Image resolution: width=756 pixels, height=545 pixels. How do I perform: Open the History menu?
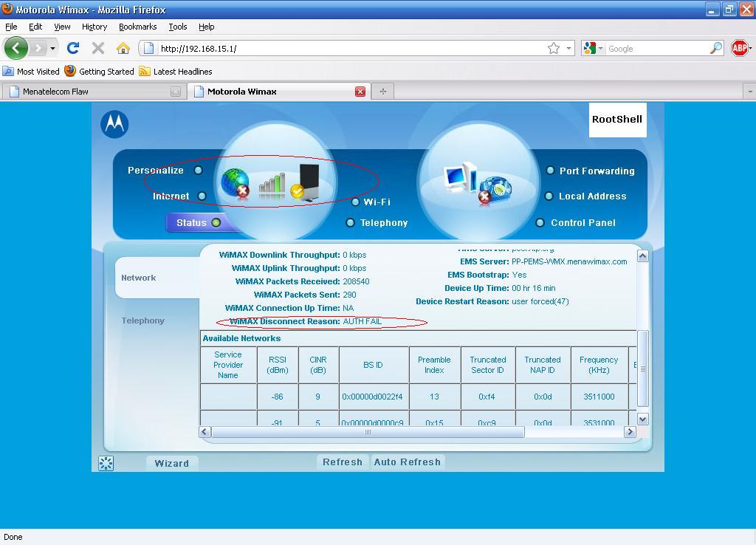[x=94, y=27]
